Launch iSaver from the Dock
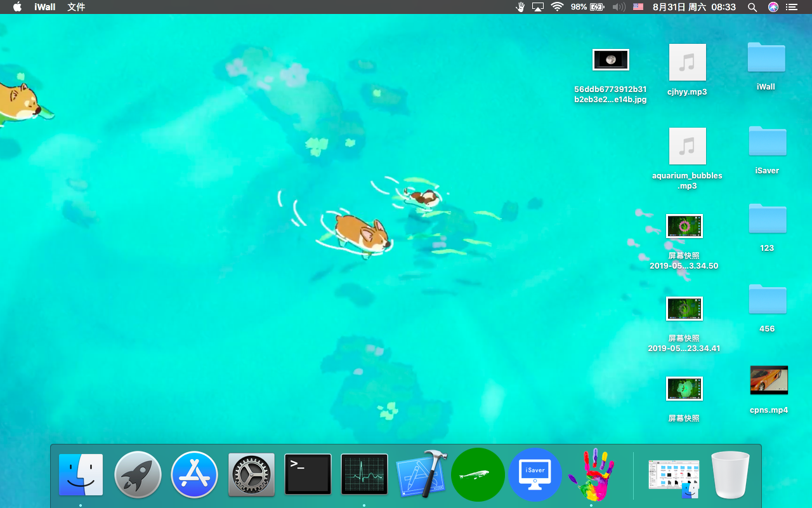812x508 pixels. (x=535, y=474)
